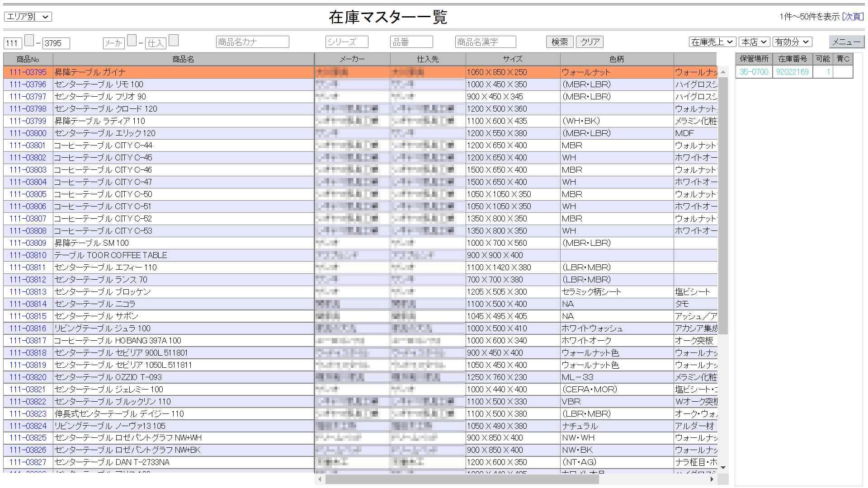Open product link 111-03808

[28, 231]
